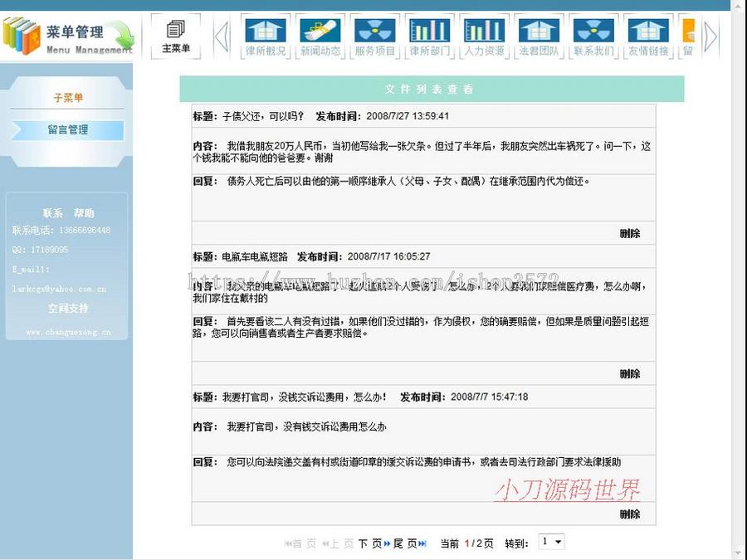Open the 联系我们 contact icon
Viewport: 747px width, 560px height.
tap(593, 35)
